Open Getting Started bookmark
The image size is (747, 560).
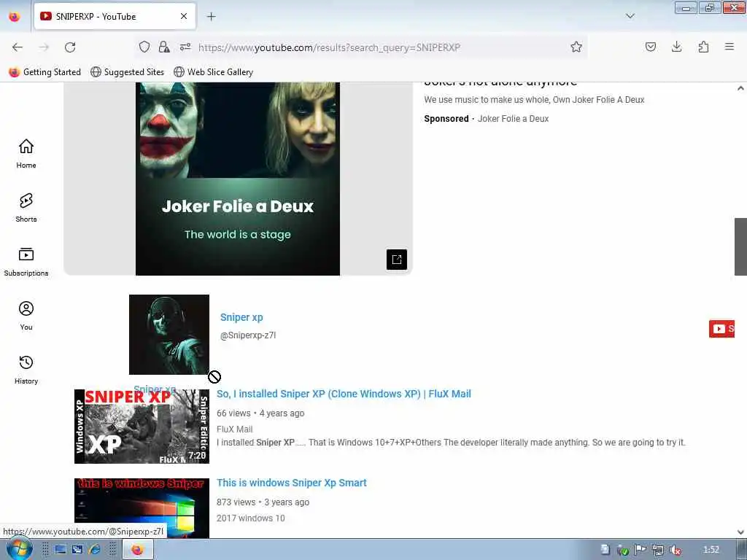pos(44,72)
